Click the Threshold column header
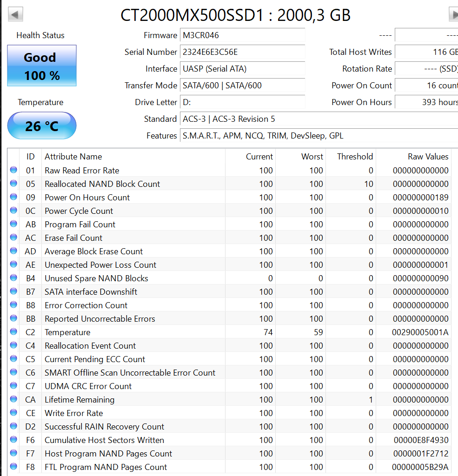Viewport: 458px width, 476px height. tap(351, 156)
